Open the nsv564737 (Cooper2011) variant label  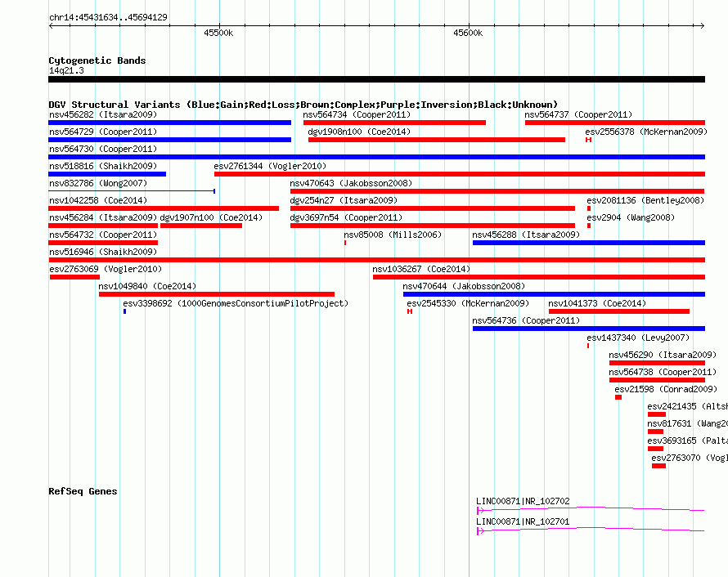click(578, 114)
